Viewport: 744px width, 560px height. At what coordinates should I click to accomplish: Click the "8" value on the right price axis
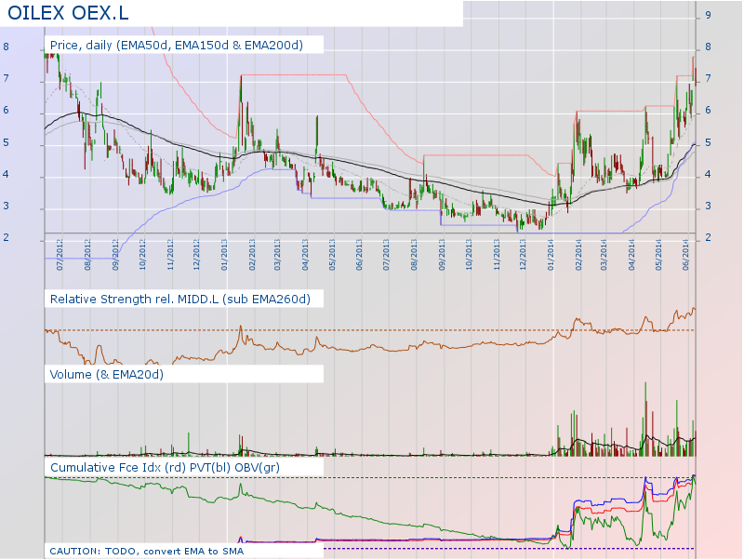coord(708,47)
